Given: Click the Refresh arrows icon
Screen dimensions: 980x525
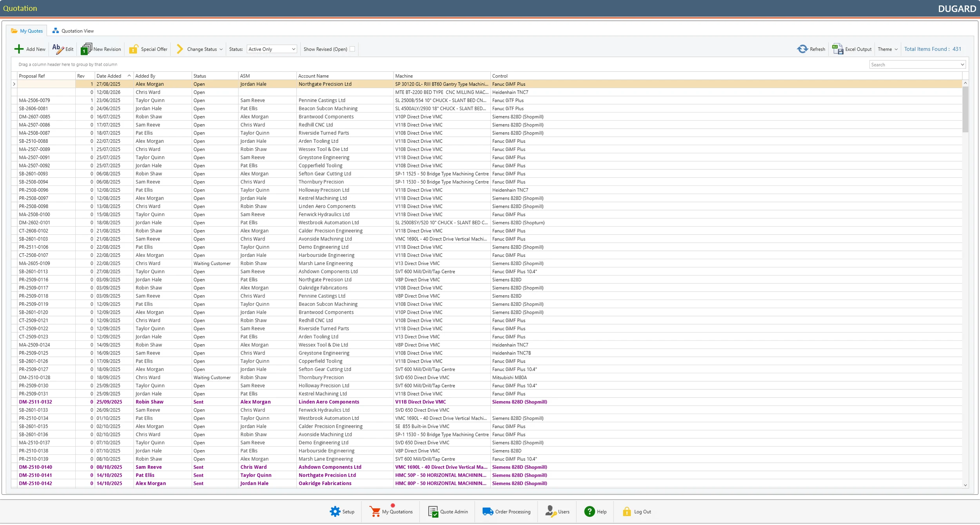Looking at the screenshot, I should [802, 49].
